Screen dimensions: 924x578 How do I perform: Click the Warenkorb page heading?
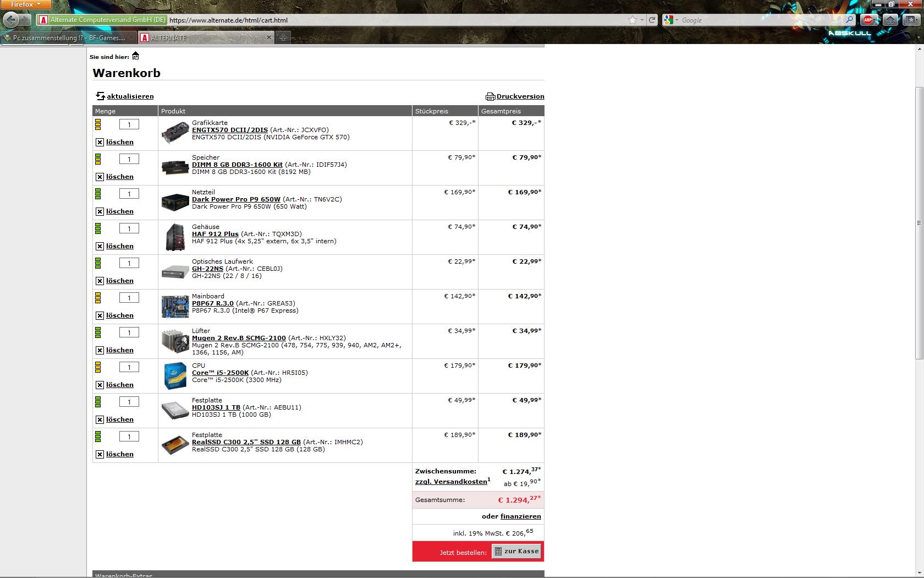click(127, 73)
